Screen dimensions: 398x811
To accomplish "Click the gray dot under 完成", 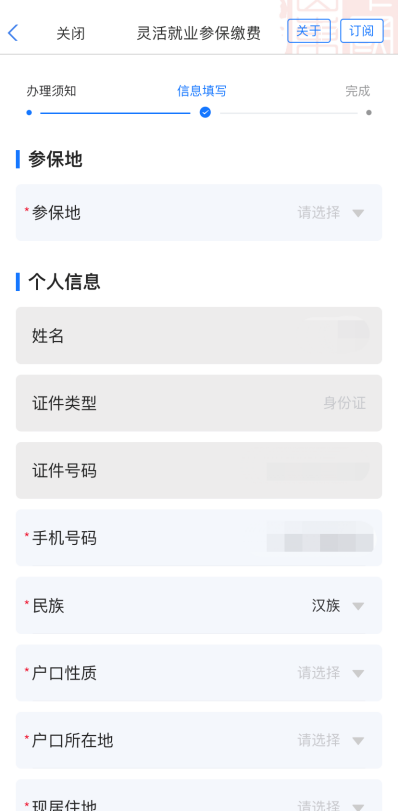I will click(x=368, y=112).
